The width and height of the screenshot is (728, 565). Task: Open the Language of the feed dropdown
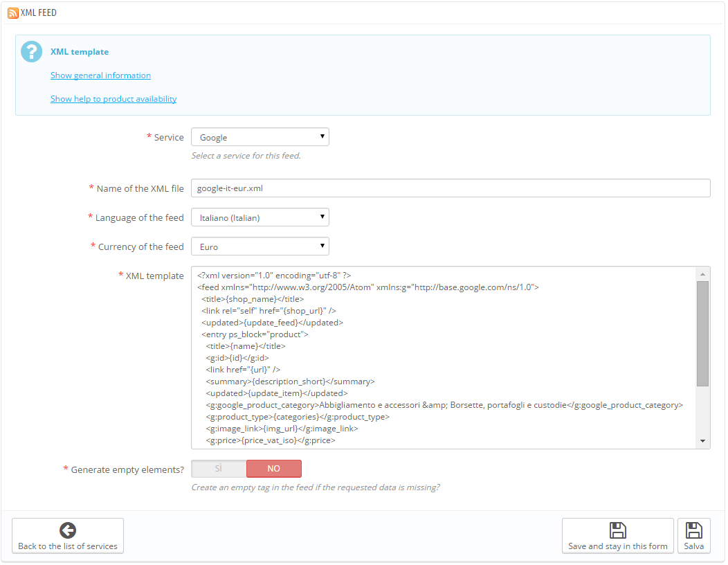tap(260, 217)
